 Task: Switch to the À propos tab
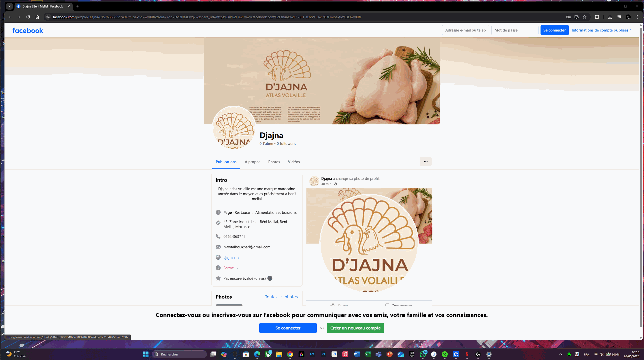[252, 162]
